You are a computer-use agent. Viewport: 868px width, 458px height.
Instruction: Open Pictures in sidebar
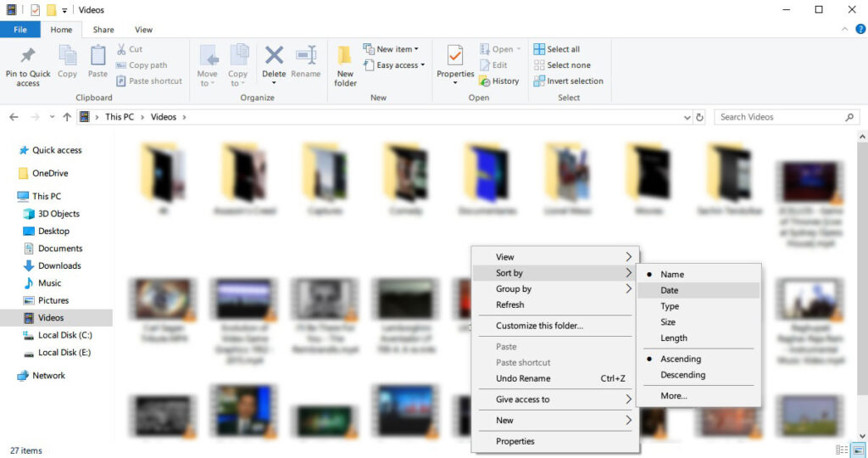pos(47,300)
